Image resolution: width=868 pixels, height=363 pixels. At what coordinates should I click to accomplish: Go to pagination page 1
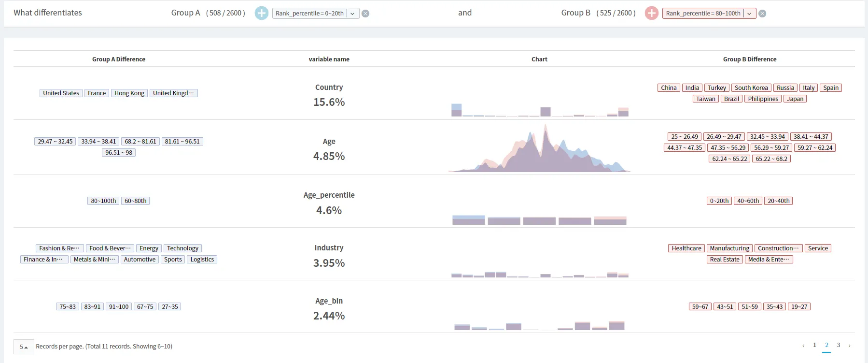click(x=814, y=345)
